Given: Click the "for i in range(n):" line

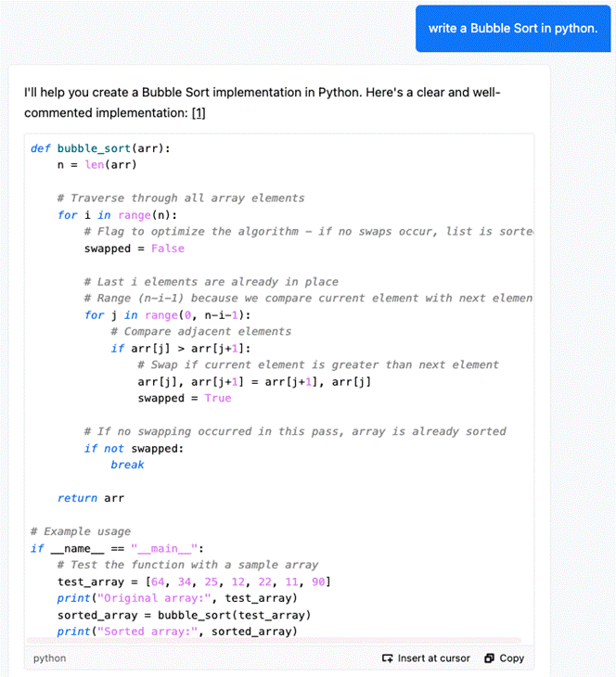Looking at the screenshot, I should pos(117,215).
